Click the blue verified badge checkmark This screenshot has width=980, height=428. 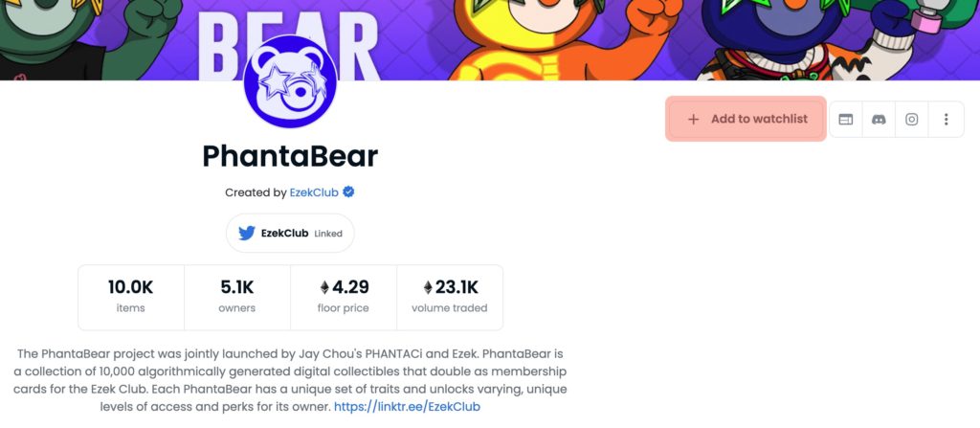pyautogui.click(x=348, y=192)
